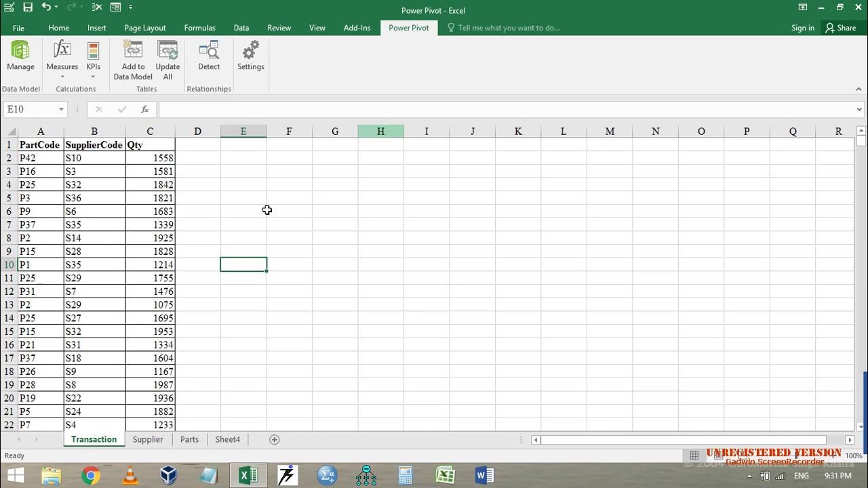Open the calculator from taskbar
Viewport: 868px width, 488px height.
[406, 476]
